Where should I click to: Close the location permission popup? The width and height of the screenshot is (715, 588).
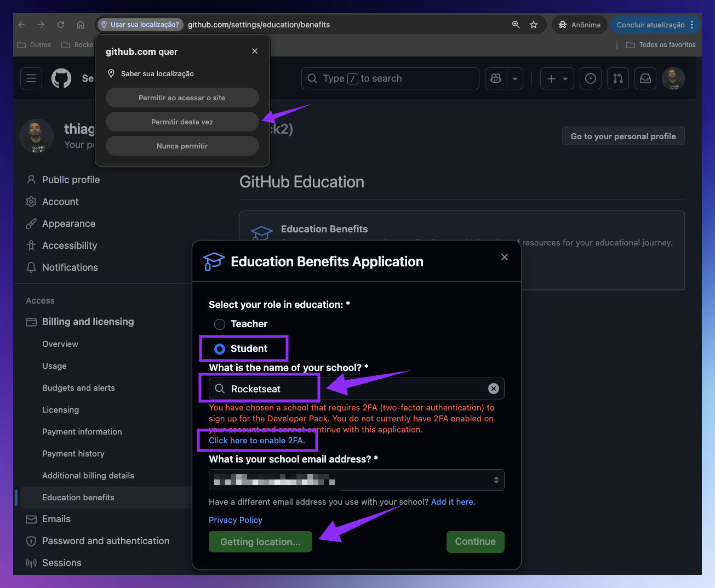(255, 51)
